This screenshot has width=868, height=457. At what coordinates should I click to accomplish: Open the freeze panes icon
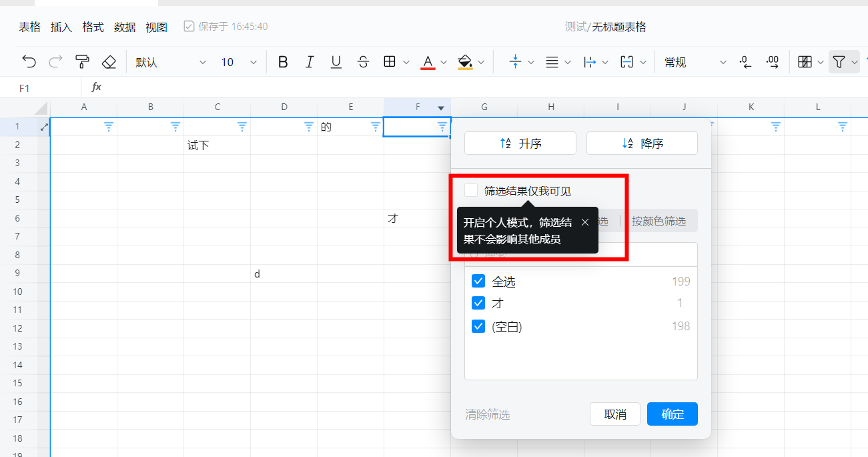pos(805,61)
